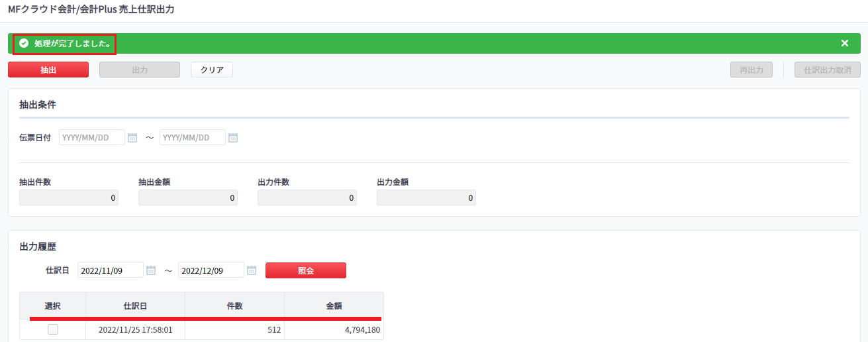Click the 件数 column header
The height and width of the screenshot is (342, 868).
tap(235, 306)
